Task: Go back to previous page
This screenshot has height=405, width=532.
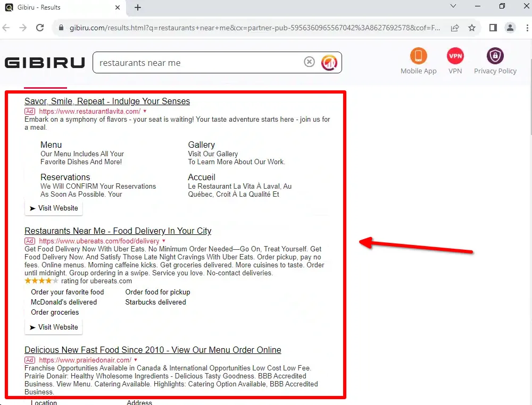Action: pyautogui.click(x=6, y=28)
